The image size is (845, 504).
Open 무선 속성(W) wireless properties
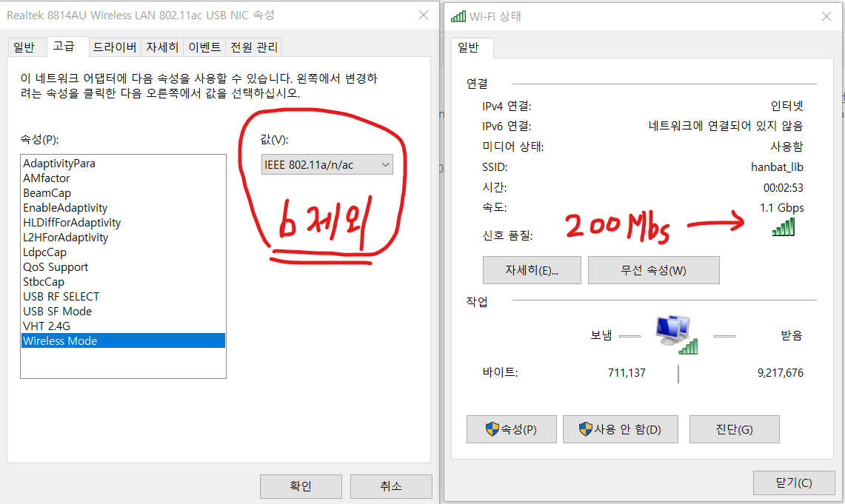coord(654,270)
